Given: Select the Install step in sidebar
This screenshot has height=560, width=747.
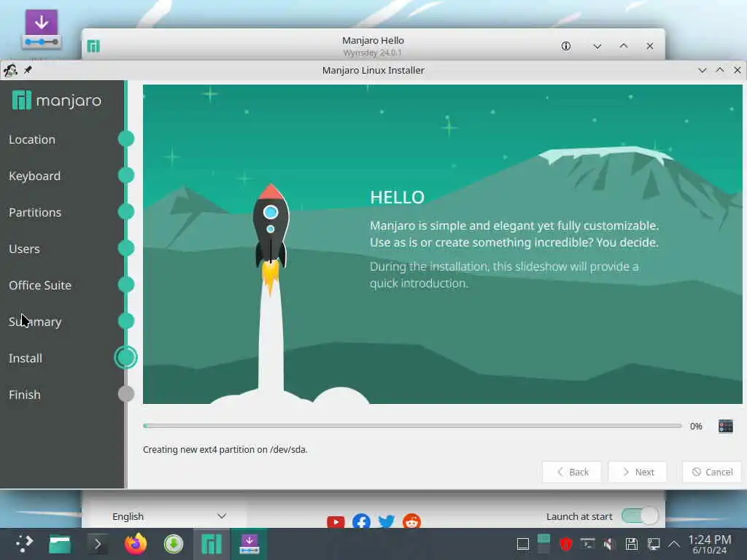Looking at the screenshot, I should pyautogui.click(x=26, y=358).
